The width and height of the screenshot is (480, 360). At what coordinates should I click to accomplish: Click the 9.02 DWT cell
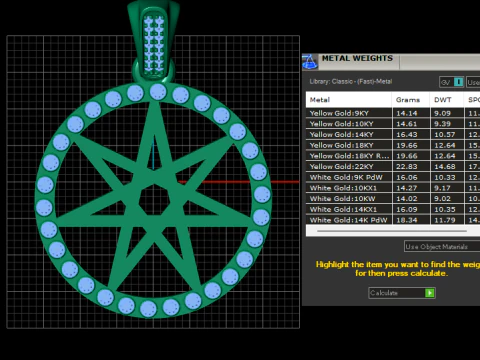tap(447, 198)
